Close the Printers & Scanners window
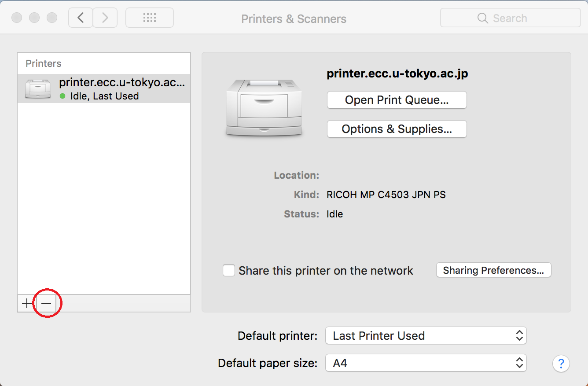The width and height of the screenshot is (588, 386). pos(17,18)
